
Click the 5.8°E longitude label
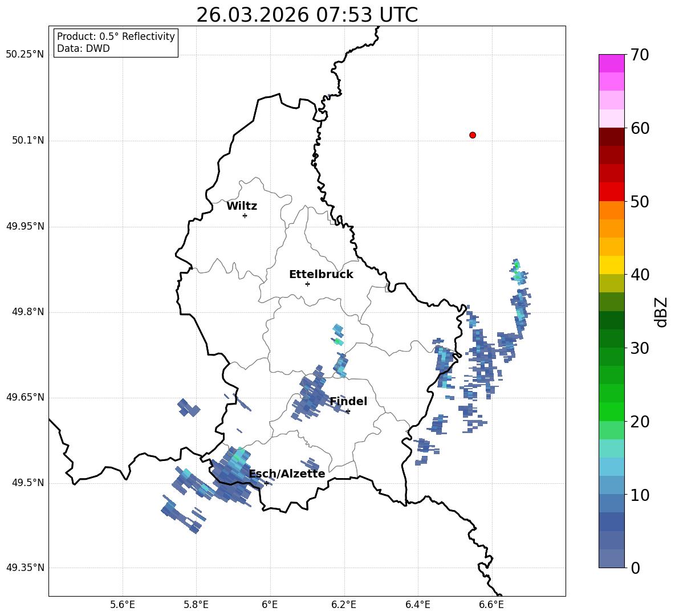coord(196,605)
